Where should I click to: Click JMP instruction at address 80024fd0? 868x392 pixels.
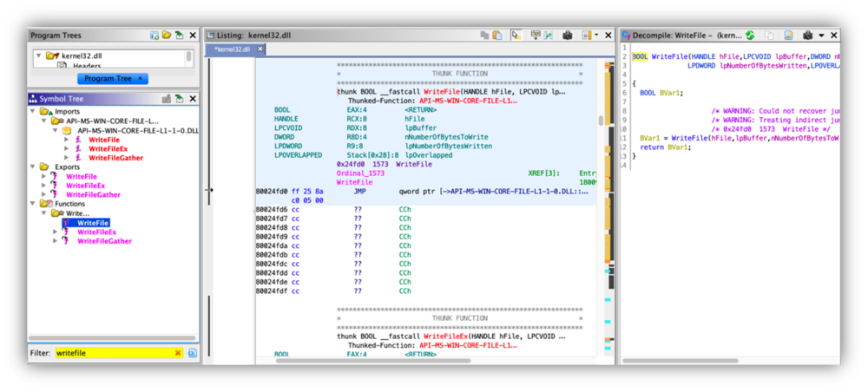pyautogui.click(x=360, y=192)
